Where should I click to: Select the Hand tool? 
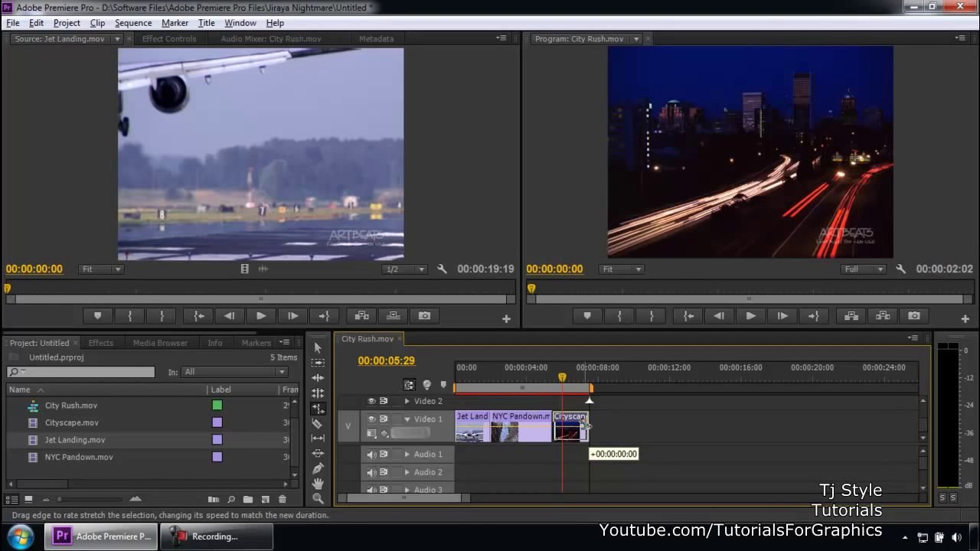click(318, 484)
